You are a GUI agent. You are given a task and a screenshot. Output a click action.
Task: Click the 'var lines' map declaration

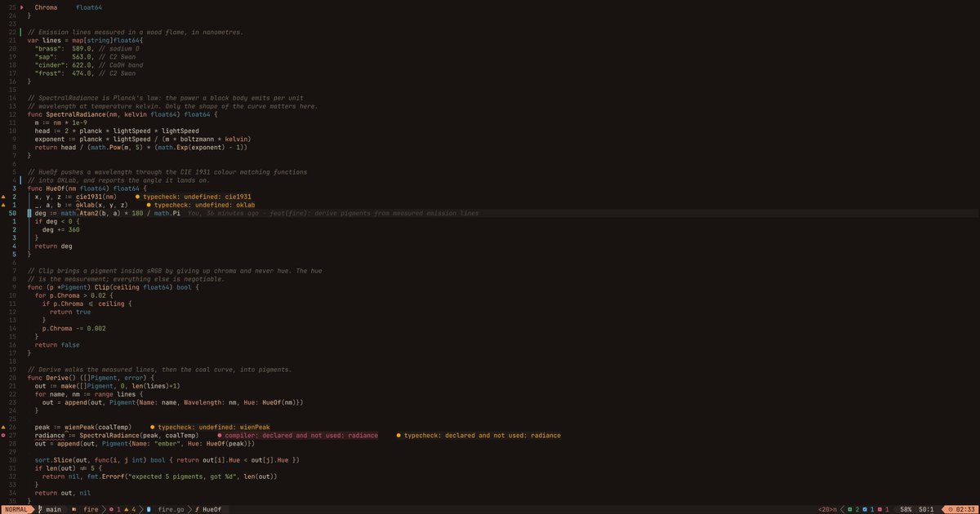pos(85,40)
